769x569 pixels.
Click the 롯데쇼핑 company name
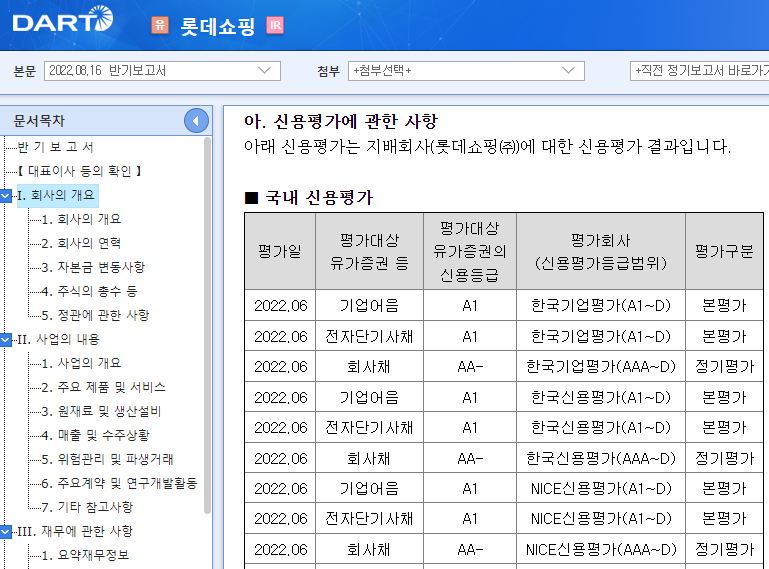click(218, 26)
